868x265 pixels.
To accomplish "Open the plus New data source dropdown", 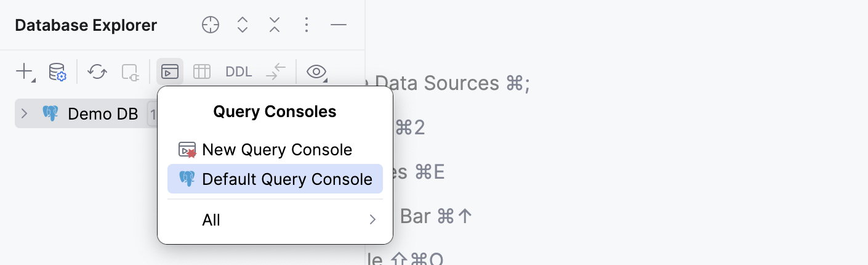I will [x=25, y=72].
